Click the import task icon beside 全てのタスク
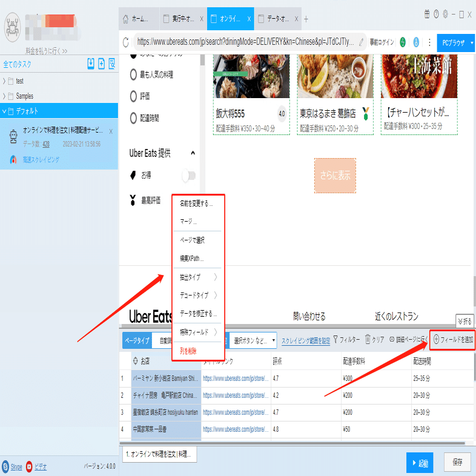 pos(90,64)
